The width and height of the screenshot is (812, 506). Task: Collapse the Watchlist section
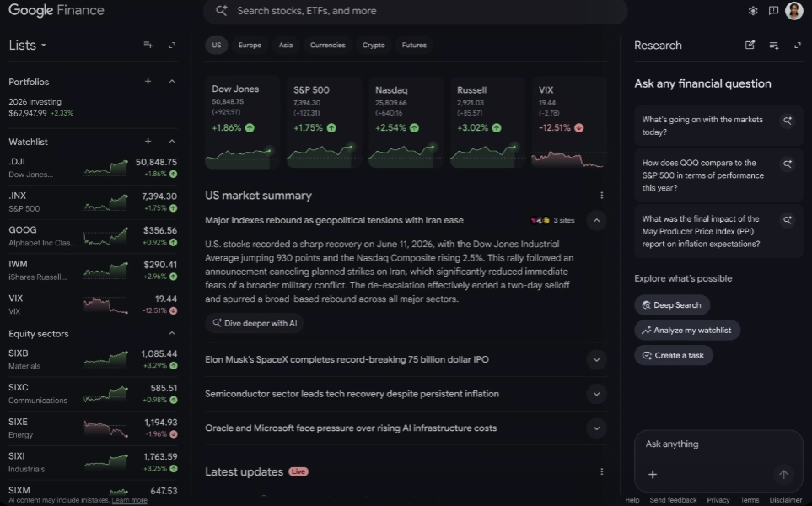(172, 141)
